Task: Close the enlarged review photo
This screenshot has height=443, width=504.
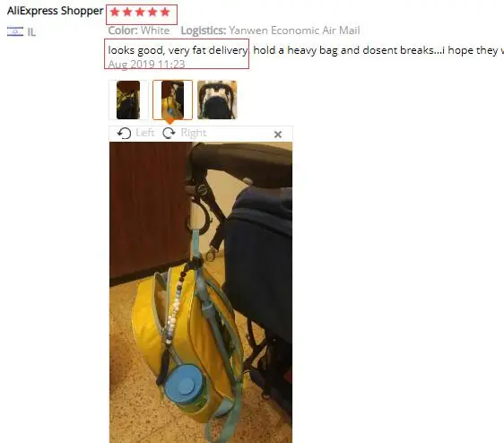Action: click(278, 135)
